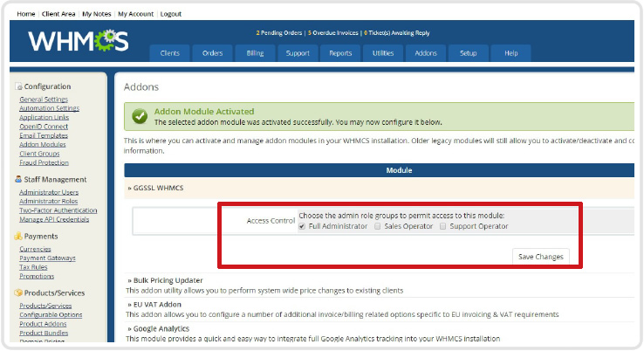Click the Staff Management person icon

(x=18, y=179)
